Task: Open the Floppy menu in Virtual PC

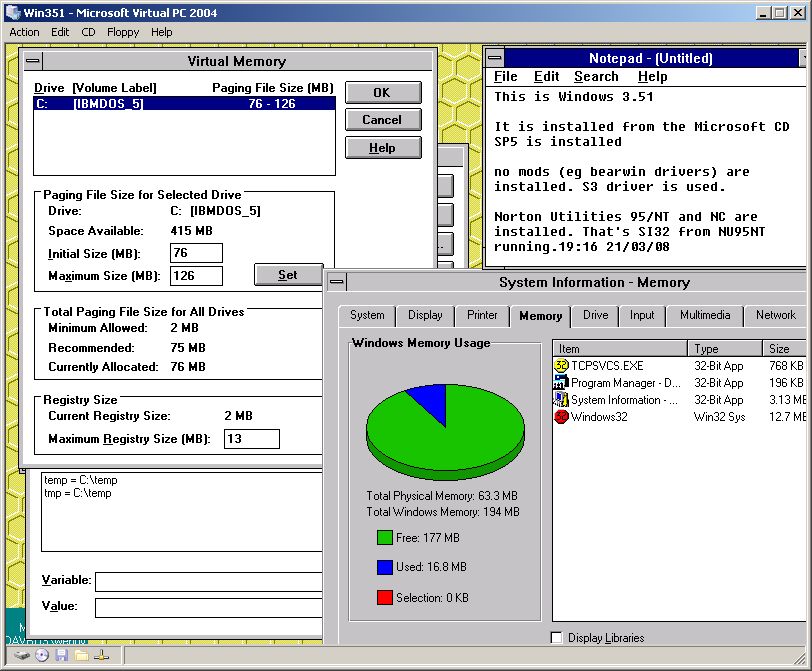Action: (123, 32)
